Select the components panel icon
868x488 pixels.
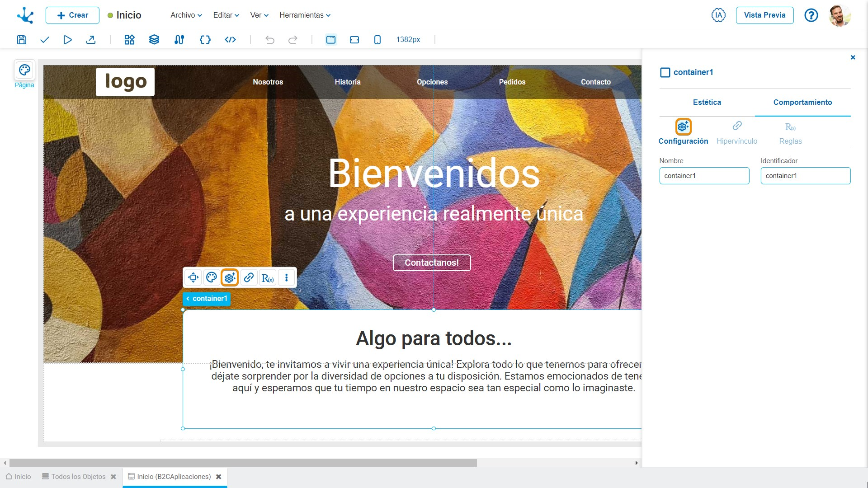click(x=129, y=39)
